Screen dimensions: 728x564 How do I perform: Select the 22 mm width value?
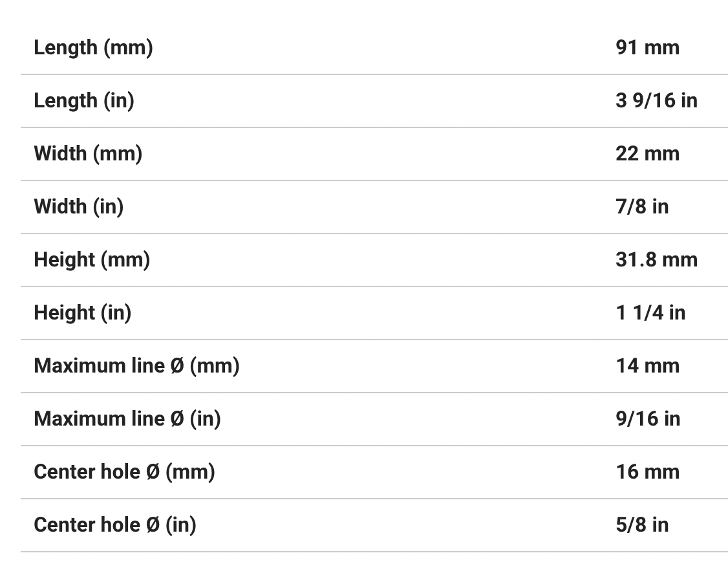click(647, 153)
